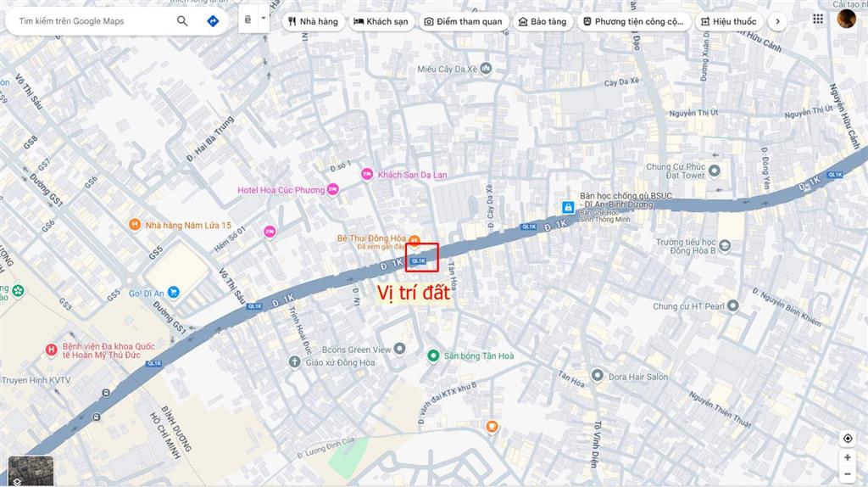
Task: Open directions with the blue arrow icon
Action: (213, 21)
